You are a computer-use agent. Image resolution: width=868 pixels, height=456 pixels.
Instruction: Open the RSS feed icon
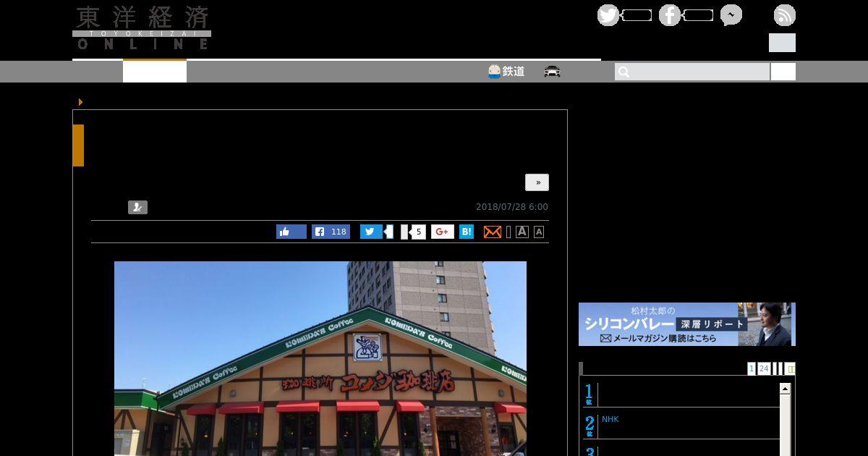tap(784, 15)
